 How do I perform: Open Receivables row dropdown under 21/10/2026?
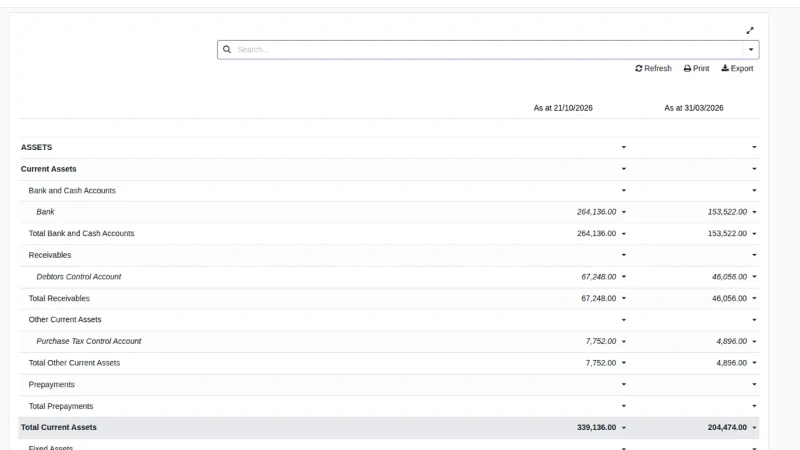point(623,255)
